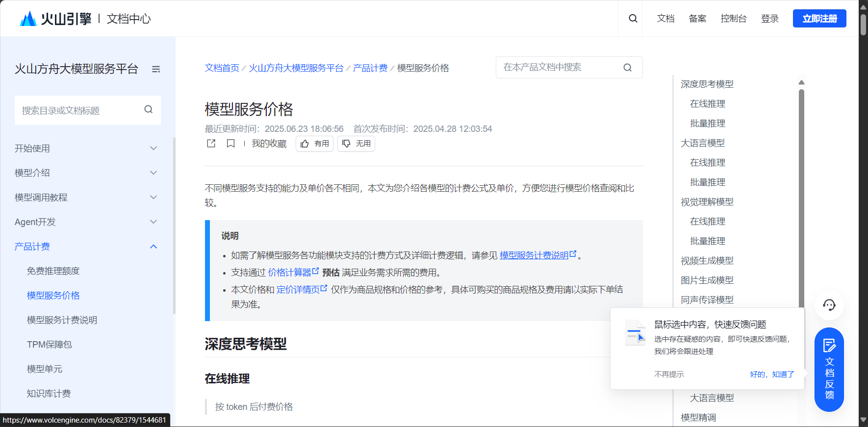Screen dimensions: 868x427
Task: Select 模型服务价格 in the sidebar
Action: point(53,295)
